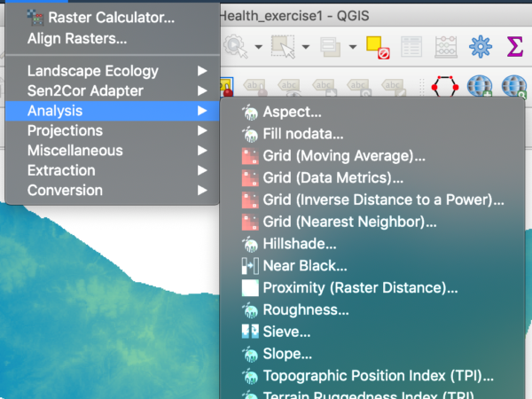Click the grid icon beside Nearest Neighbor

pyautogui.click(x=250, y=222)
